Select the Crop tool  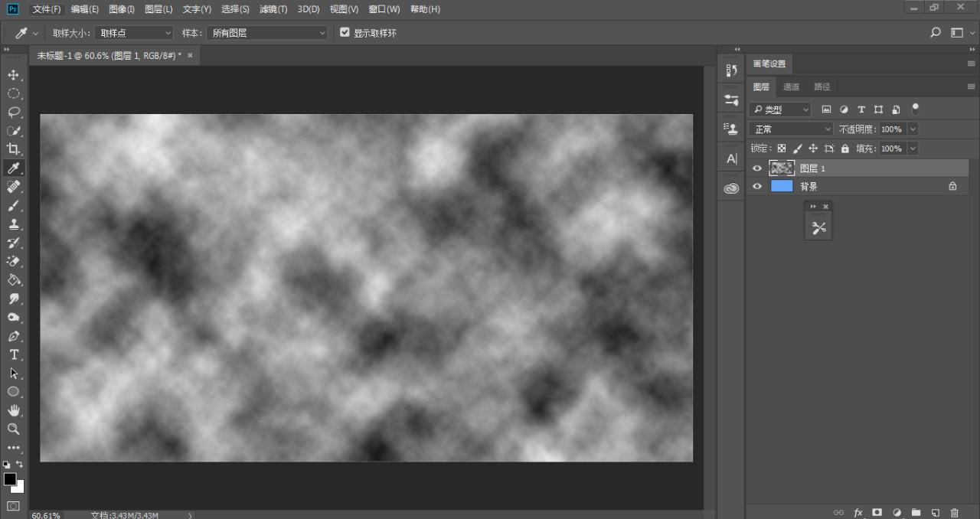14,149
